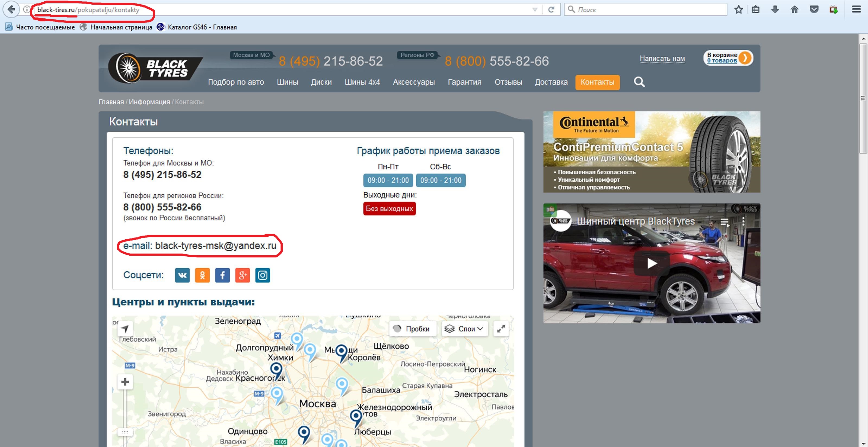Click the address bar URL field

280,9
